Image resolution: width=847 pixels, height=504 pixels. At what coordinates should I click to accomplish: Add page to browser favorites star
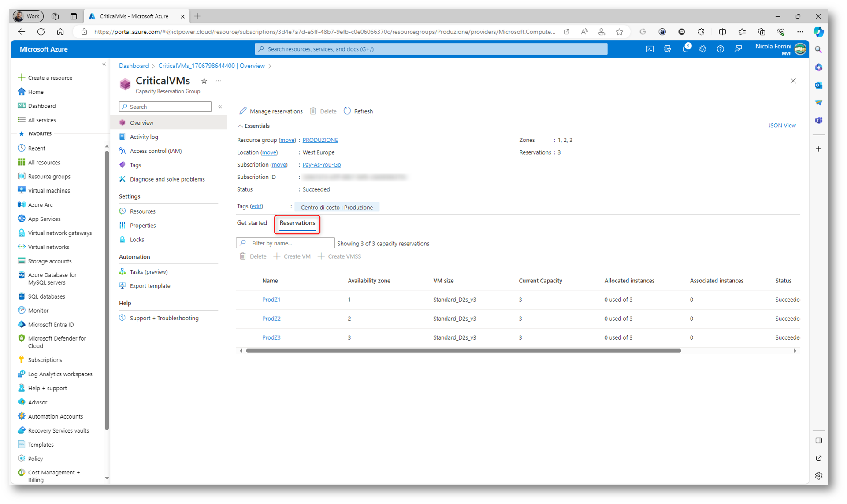click(x=619, y=32)
